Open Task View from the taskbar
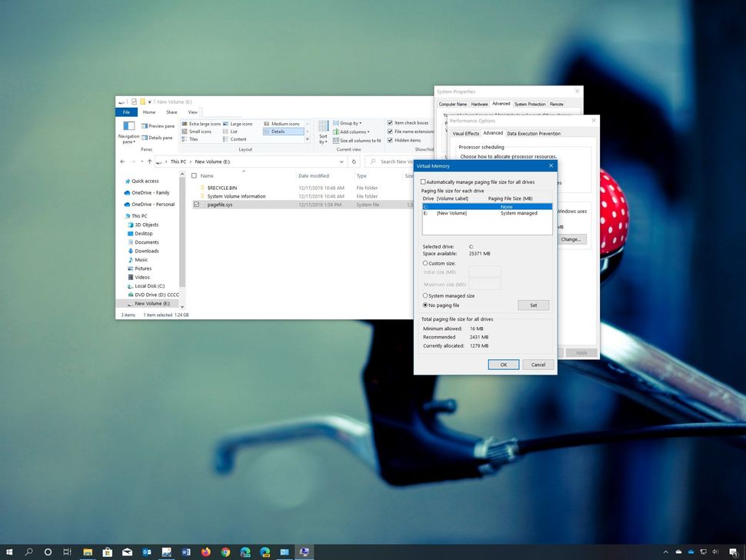The image size is (746, 560). tap(67, 552)
